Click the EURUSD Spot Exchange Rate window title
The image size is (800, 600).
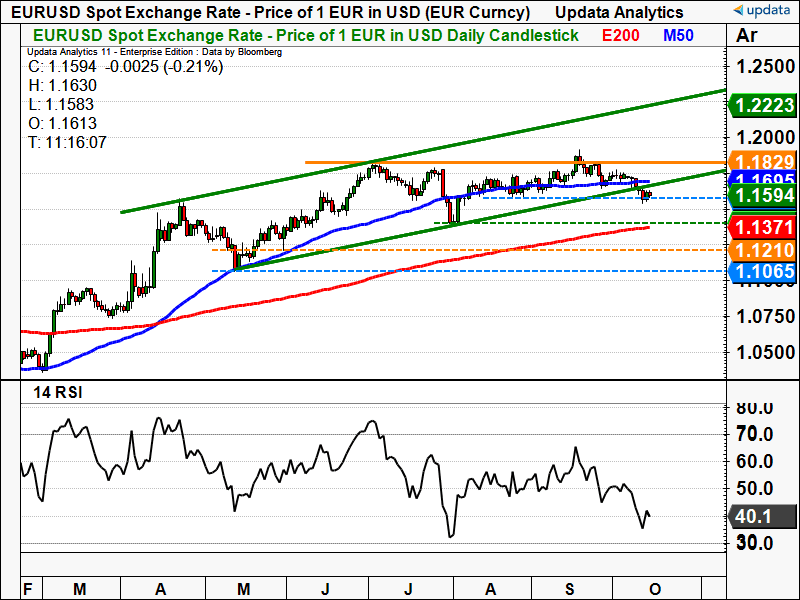[266, 12]
